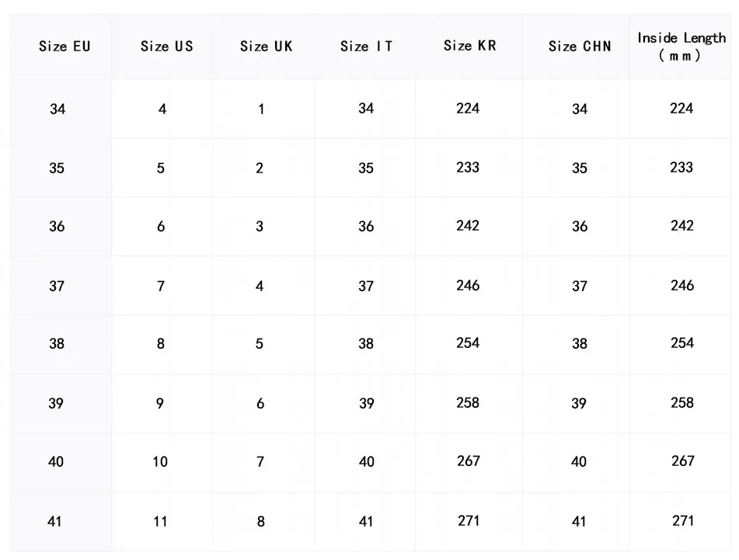
Task: Click value 41 in Size EU column
Action: 54,521
